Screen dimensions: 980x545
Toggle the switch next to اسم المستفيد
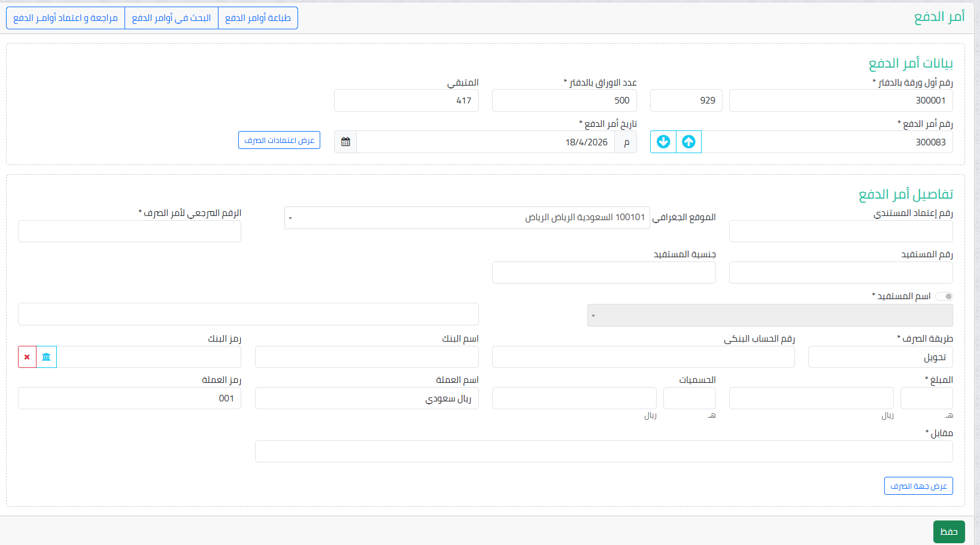pyautogui.click(x=944, y=296)
